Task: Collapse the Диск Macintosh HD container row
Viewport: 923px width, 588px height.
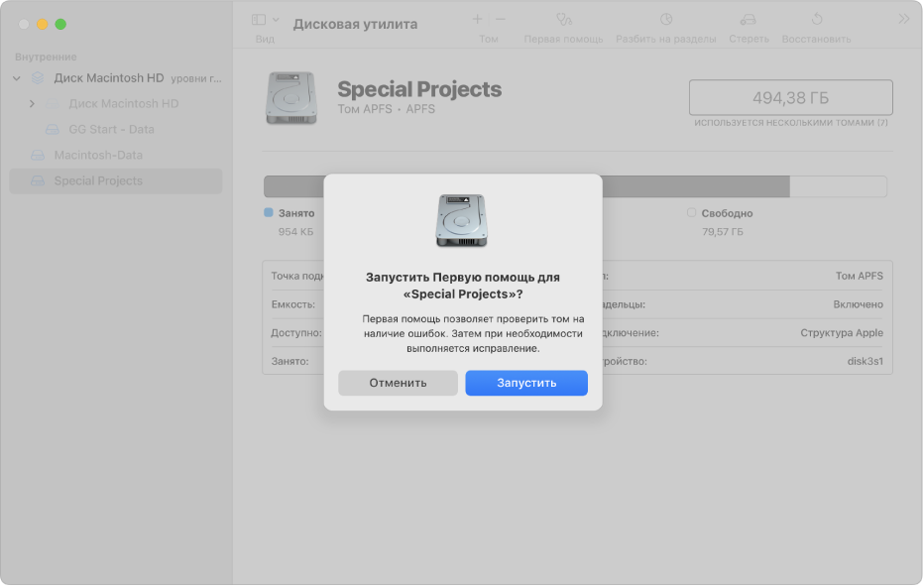Action: [x=17, y=78]
